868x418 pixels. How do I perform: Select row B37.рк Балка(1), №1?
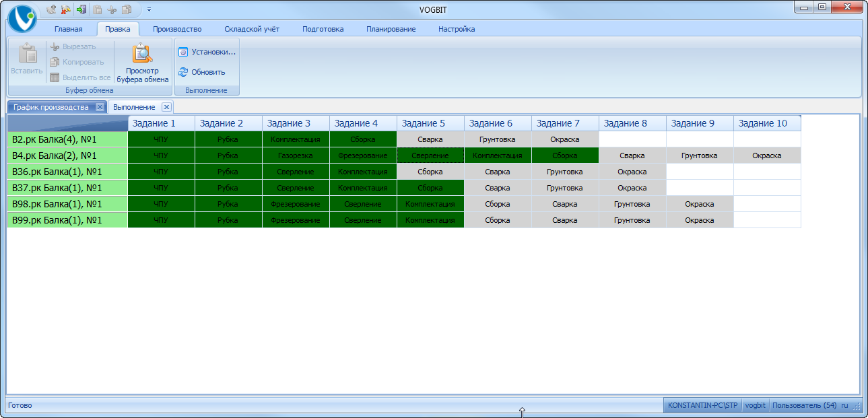67,188
